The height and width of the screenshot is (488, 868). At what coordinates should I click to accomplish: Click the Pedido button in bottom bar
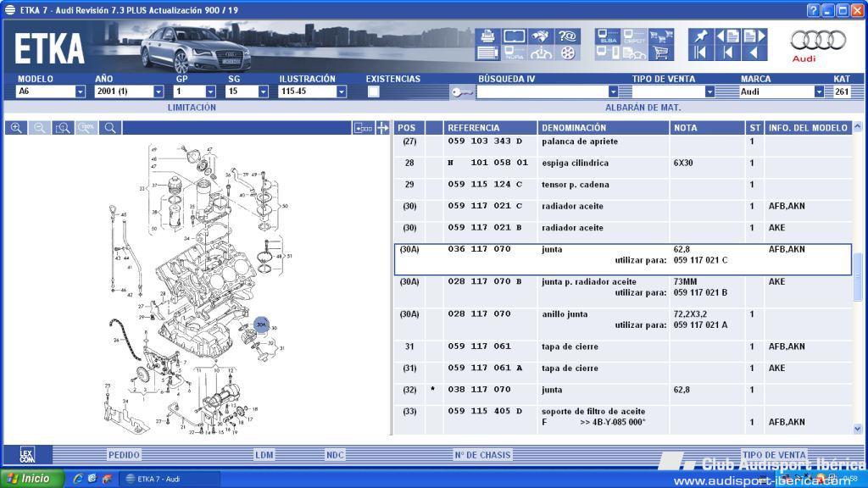tap(124, 455)
